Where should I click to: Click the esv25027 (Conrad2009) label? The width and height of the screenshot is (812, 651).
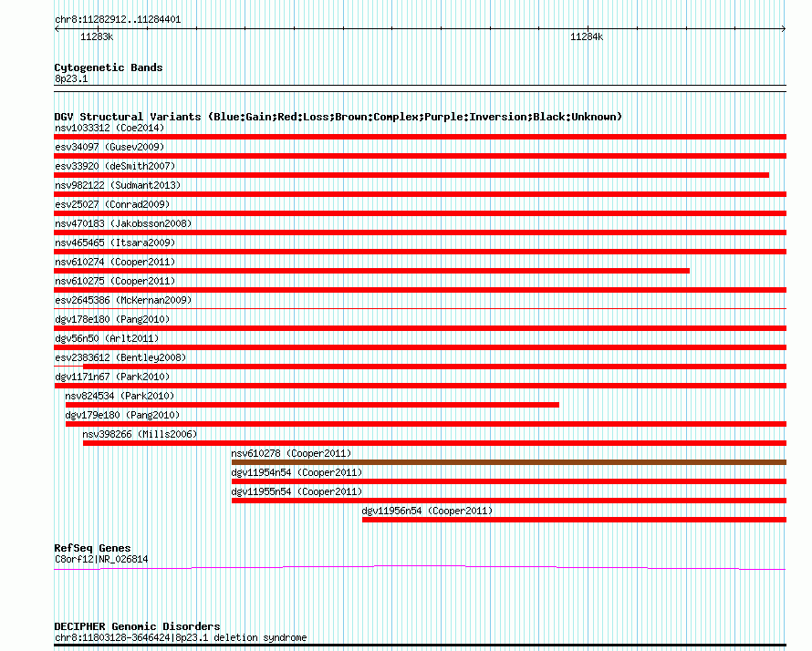pyautogui.click(x=112, y=204)
